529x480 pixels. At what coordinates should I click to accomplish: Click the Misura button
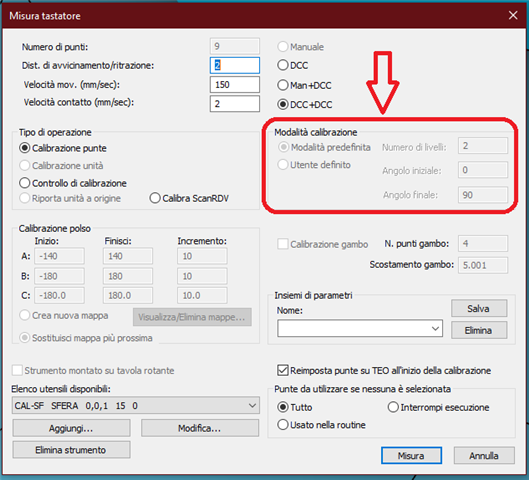point(411,455)
